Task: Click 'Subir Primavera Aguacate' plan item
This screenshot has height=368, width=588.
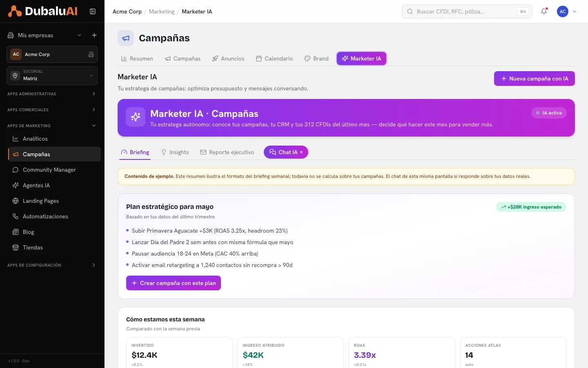Action: point(209,231)
